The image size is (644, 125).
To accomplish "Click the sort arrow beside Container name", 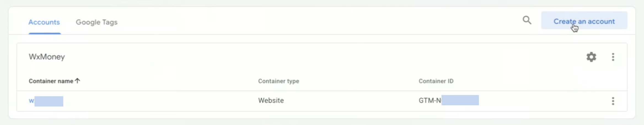I will coord(77,81).
